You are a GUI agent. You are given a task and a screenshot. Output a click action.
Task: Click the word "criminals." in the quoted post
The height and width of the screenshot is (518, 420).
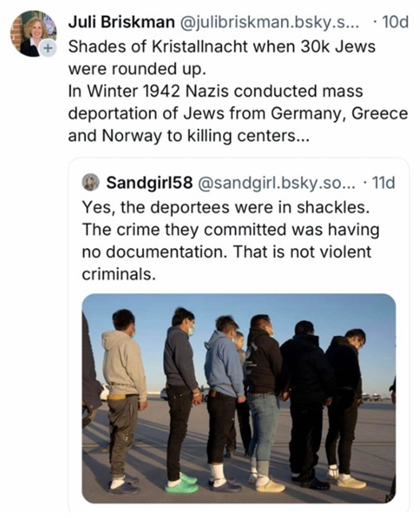(x=119, y=274)
